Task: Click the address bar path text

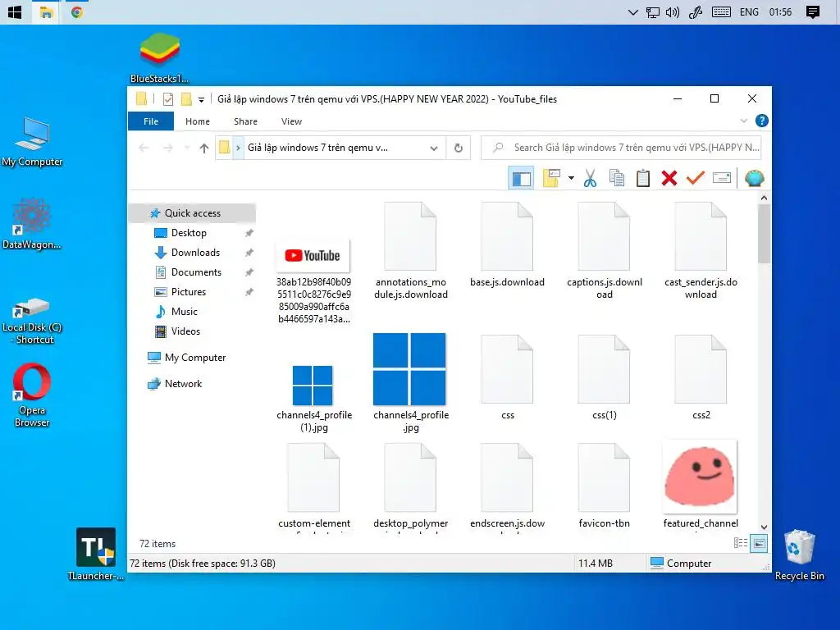Action: (x=317, y=148)
